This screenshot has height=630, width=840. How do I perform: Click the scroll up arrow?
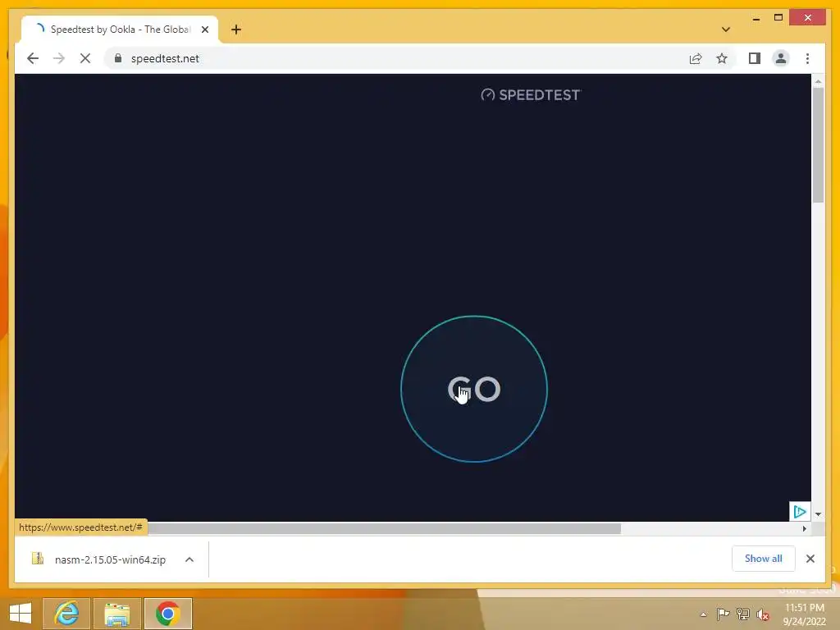[x=818, y=81]
